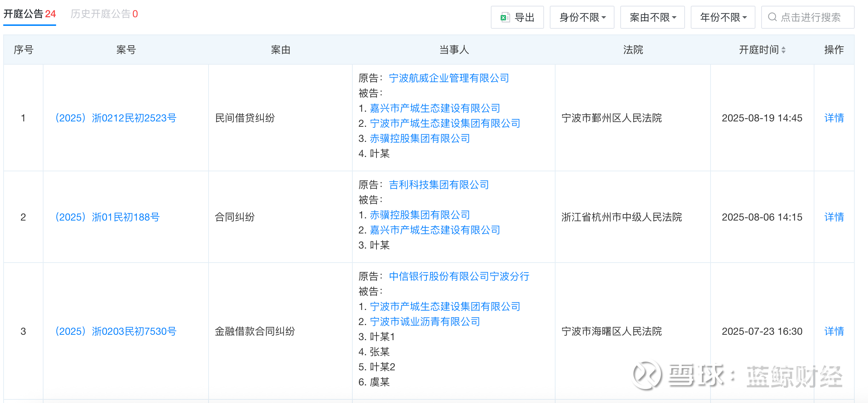
Task: Open case (2025)浙0212民初2523号
Action: click(x=115, y=118)
